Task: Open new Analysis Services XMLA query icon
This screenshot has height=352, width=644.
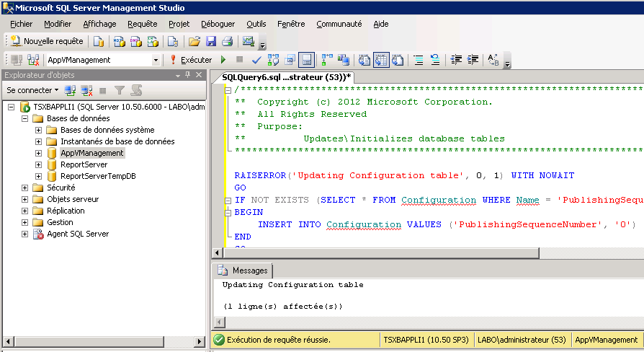Action: coord(153,41)
